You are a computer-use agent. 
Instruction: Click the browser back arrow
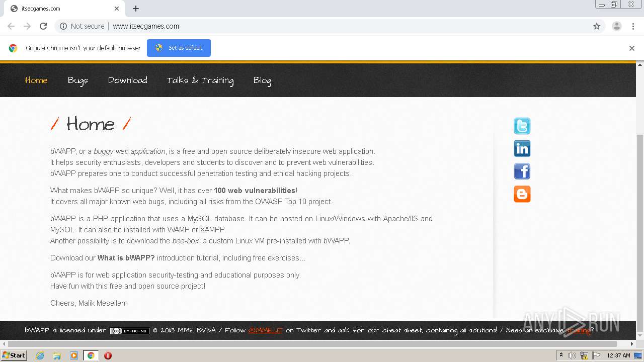coord(11,26)
